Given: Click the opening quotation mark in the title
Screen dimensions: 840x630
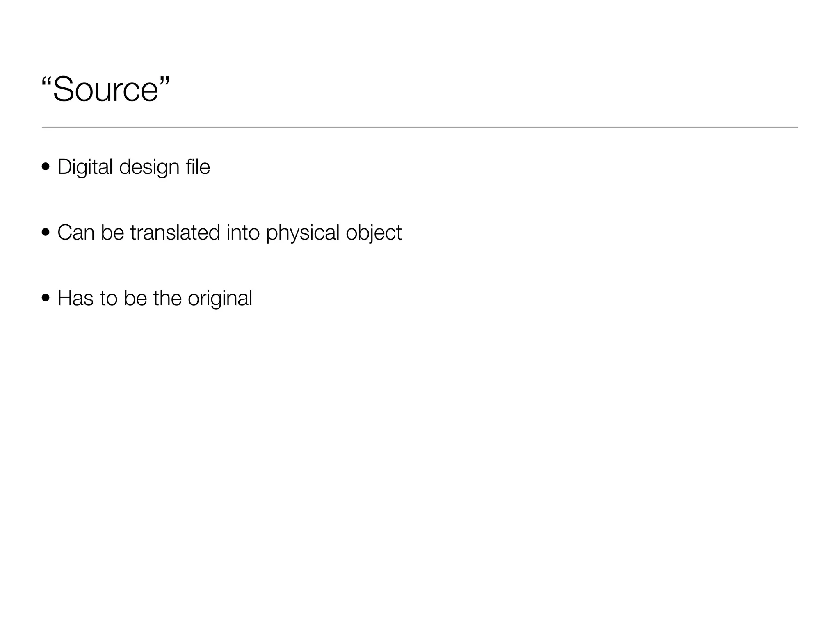Looking at the screenshot, I should point(47,80).
